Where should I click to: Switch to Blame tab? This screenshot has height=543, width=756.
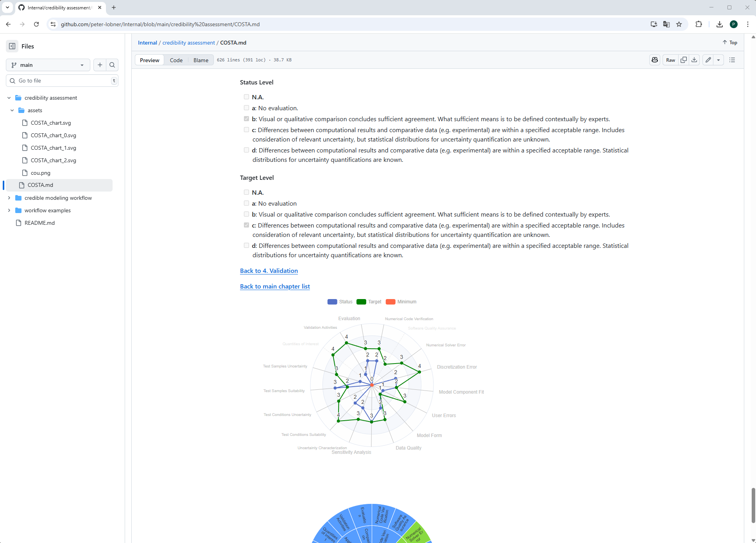click(201, 60)
